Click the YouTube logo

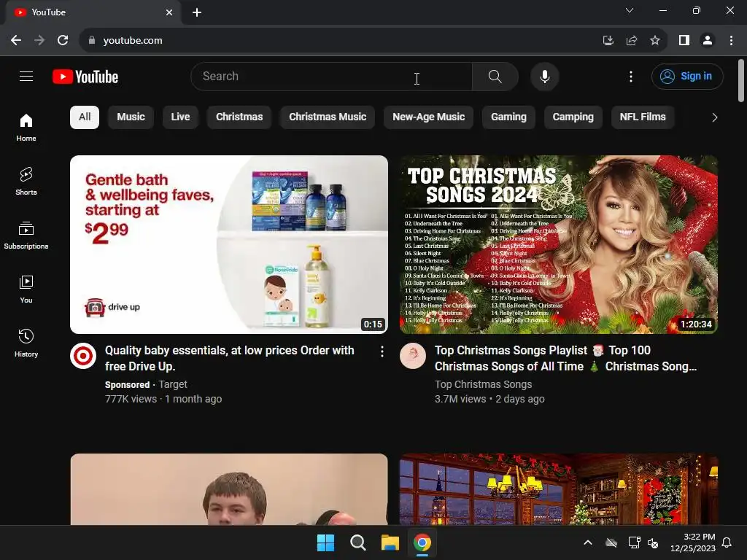tap(85, 77)
